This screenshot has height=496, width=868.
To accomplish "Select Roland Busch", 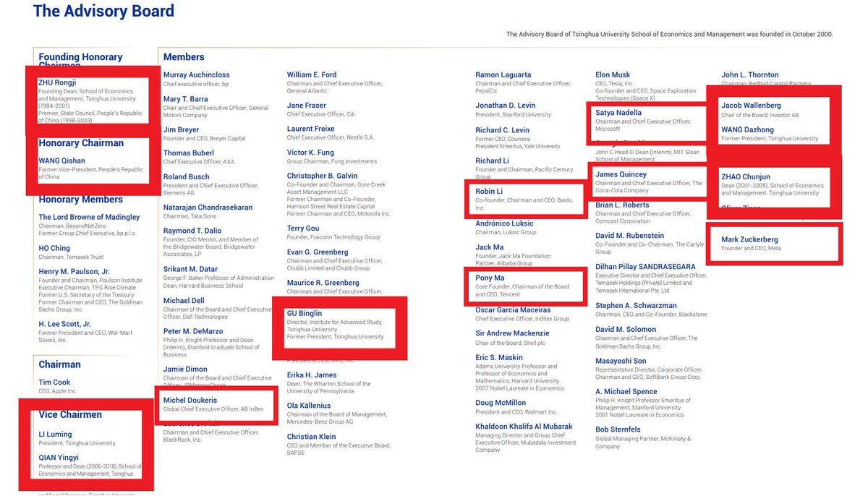I will click(187, 176).
